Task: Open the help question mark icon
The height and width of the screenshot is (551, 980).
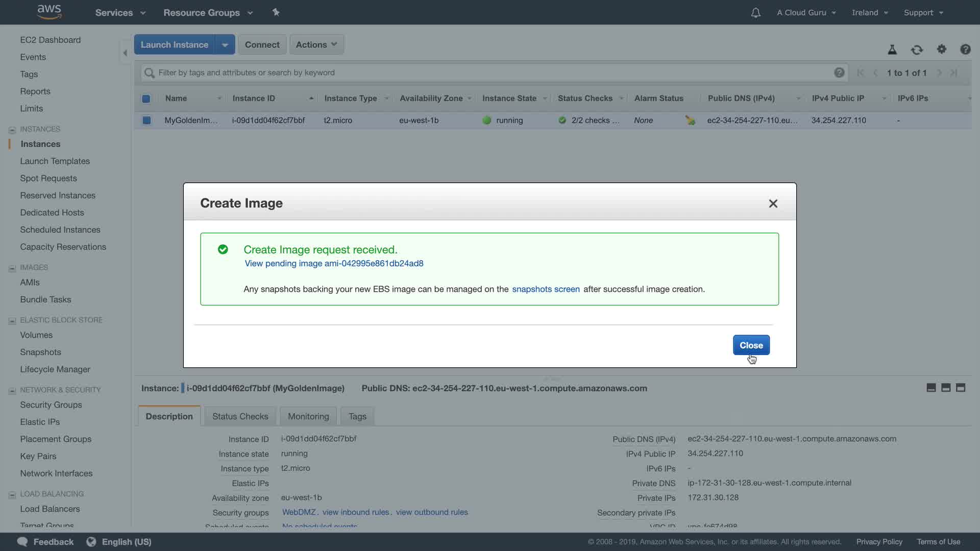Action: pyautogui.click(x=965, y=49)
